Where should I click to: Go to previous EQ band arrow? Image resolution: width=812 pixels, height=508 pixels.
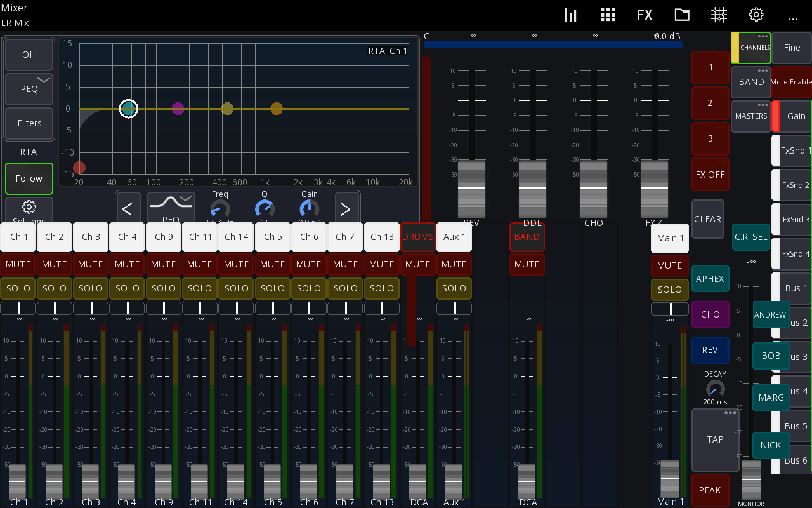click(x=128, y=208)
